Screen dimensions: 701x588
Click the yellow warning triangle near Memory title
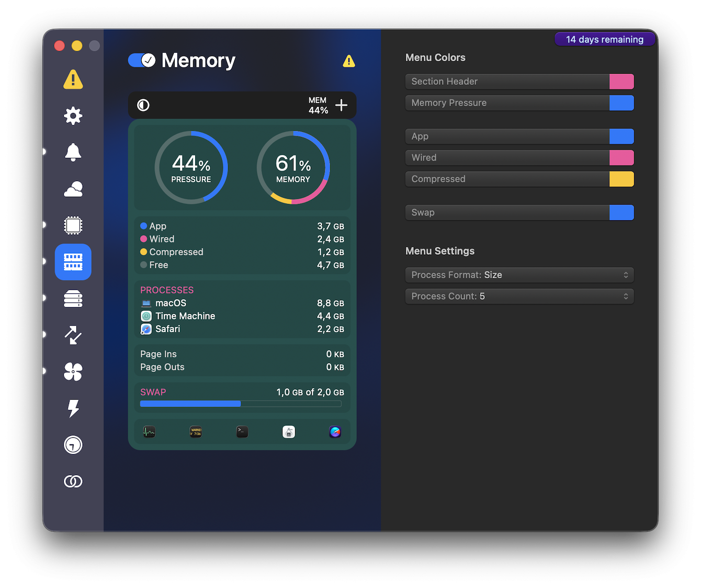[348, 61]
